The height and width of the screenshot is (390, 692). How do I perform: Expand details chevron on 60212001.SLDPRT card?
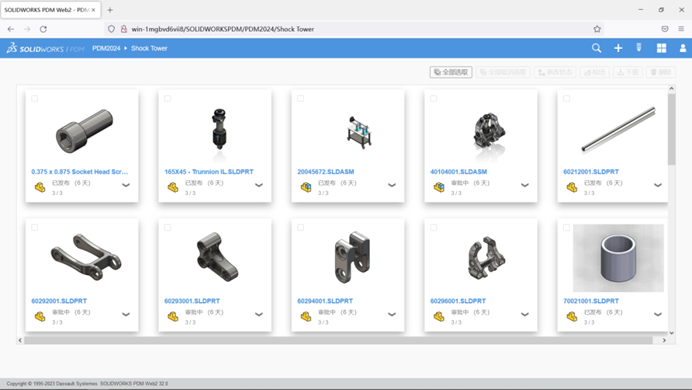click(658, 185)
